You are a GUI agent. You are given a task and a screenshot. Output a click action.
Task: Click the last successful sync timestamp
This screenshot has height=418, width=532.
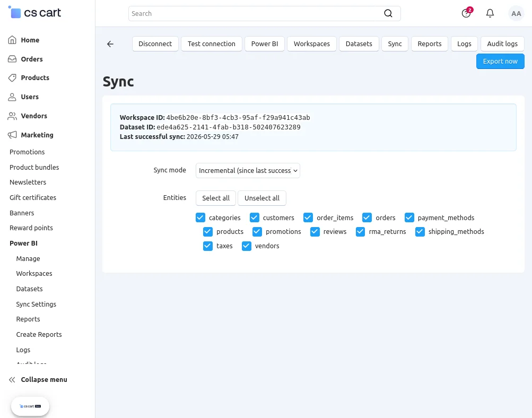coord(212,137)
